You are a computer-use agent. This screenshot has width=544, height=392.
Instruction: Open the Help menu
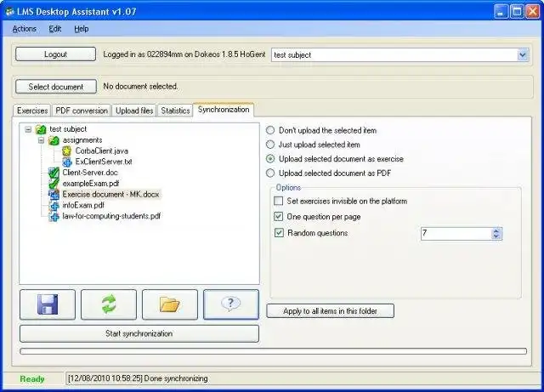point(82,29)
